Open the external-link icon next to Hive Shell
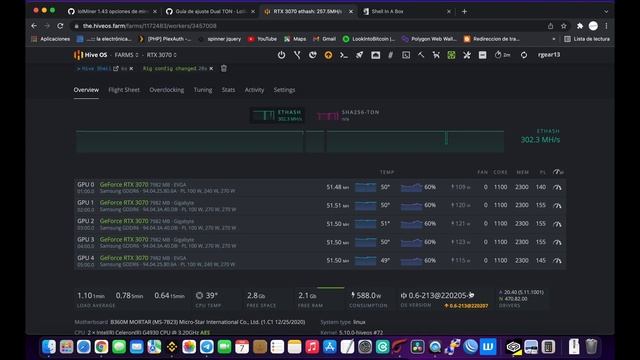The width and height of the screenshot is (640, 360). tap(116, 68)
